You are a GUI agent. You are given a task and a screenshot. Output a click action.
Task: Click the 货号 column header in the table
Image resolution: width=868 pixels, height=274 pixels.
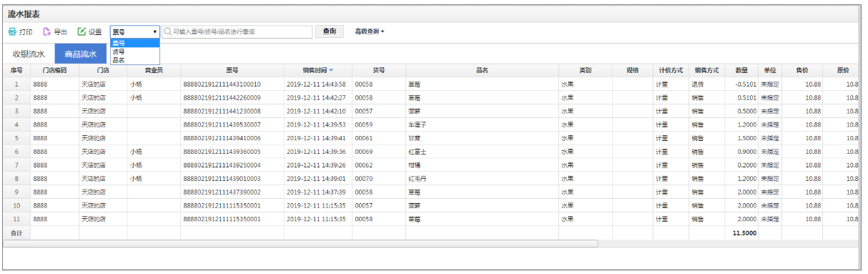click(x=379, y=71)
